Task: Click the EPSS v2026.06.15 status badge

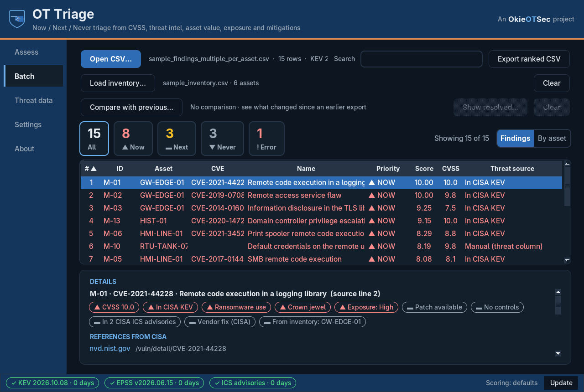Action: point(155,383)
